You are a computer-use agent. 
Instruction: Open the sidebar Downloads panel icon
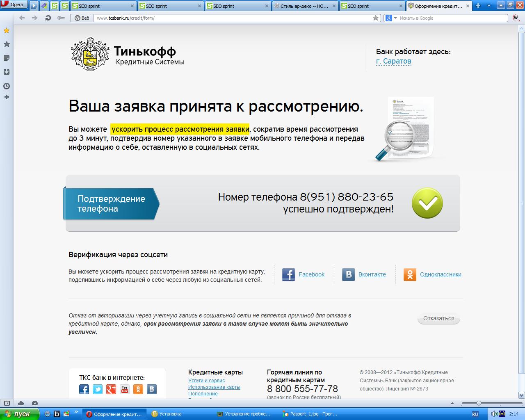6,72
